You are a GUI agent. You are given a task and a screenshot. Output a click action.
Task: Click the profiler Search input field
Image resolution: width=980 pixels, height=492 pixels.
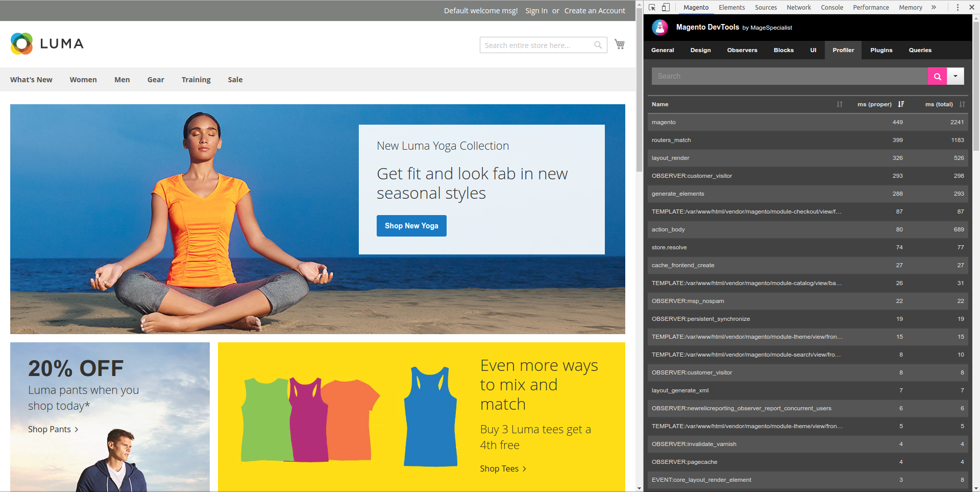790,76
